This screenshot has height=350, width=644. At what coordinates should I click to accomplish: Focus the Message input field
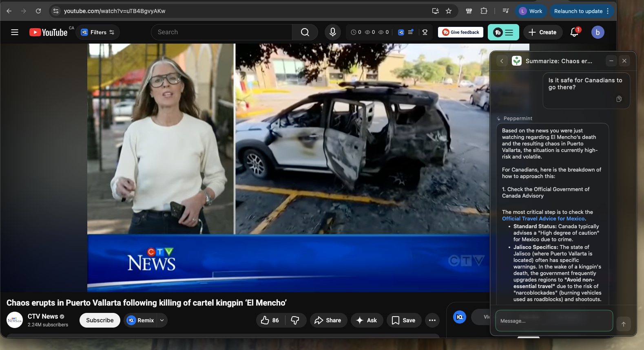554,321
